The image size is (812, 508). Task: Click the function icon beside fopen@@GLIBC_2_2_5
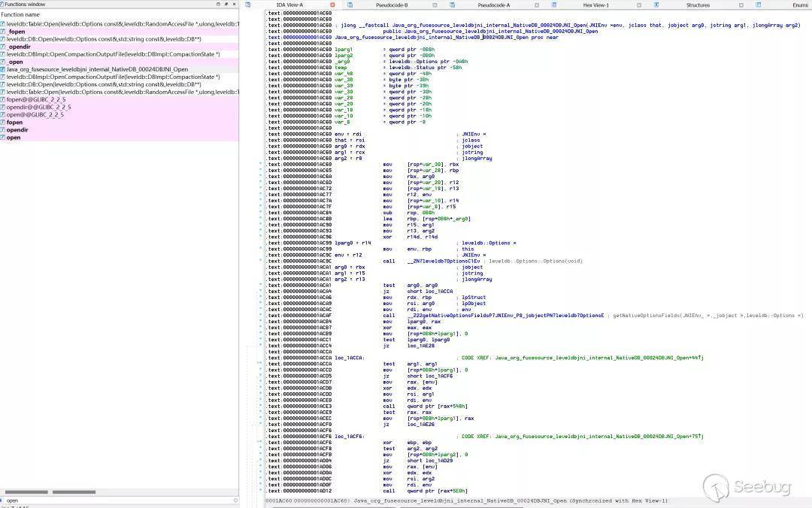click(3, 99)
